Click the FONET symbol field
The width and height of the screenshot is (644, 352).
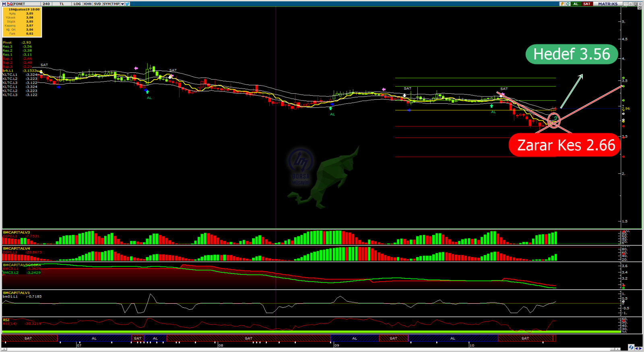coord(20,4)
